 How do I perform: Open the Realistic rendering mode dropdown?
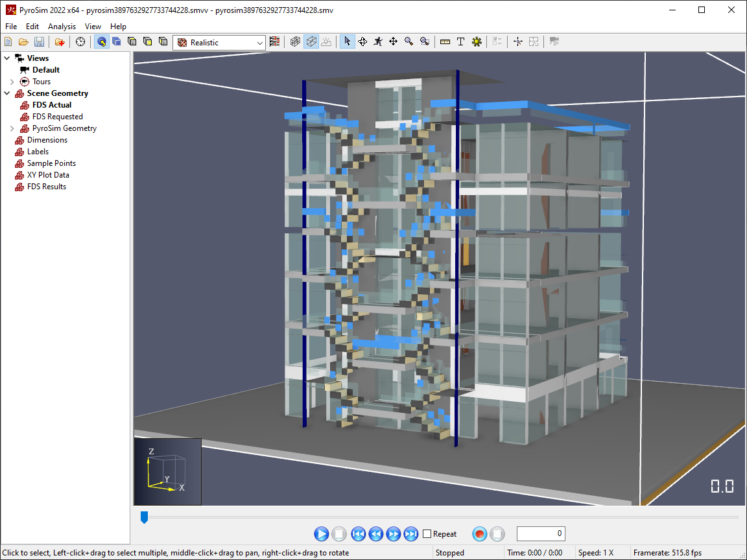[x=219, y=42]
